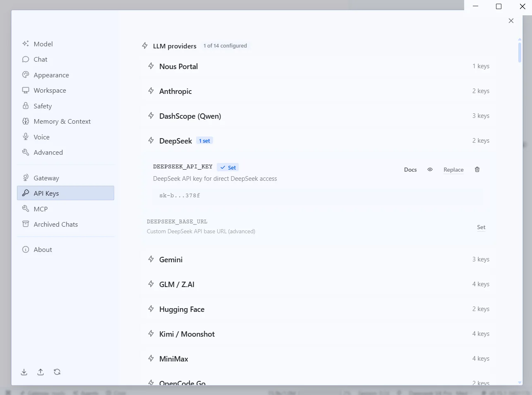532x395 pixels.
Task: Click the DEEPSEEK_BASE_URL label
Action: point(177,222)
